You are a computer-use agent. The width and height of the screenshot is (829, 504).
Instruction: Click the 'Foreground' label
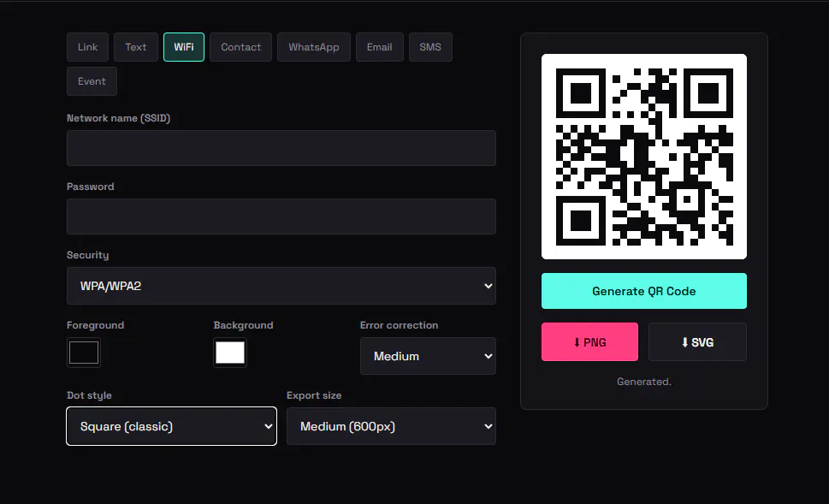pyautogui.click(x=95, y=325)
